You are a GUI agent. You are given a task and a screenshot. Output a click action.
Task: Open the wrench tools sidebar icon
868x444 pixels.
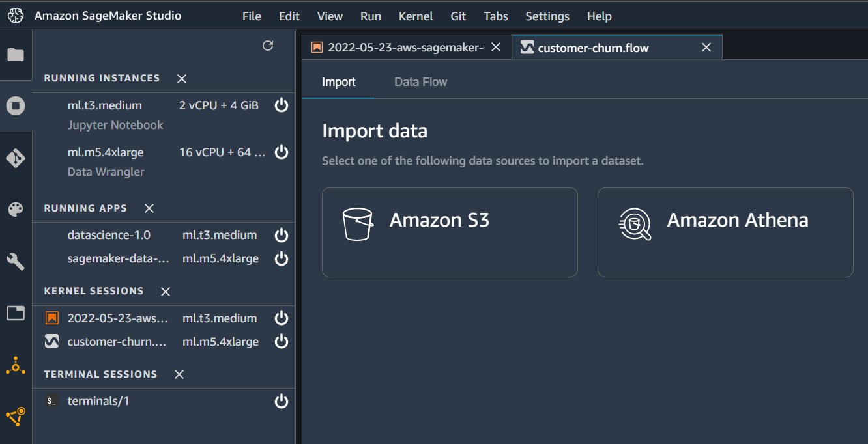pyautogui.click(x=16, y=262)
